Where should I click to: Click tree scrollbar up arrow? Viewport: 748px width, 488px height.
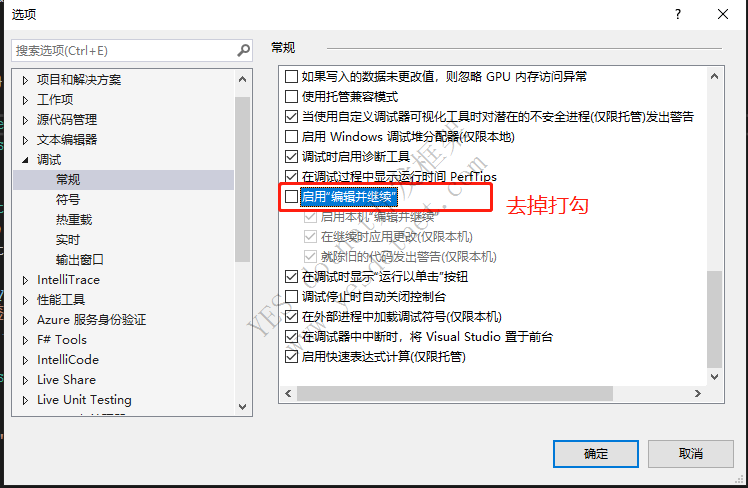coord(242,79)
